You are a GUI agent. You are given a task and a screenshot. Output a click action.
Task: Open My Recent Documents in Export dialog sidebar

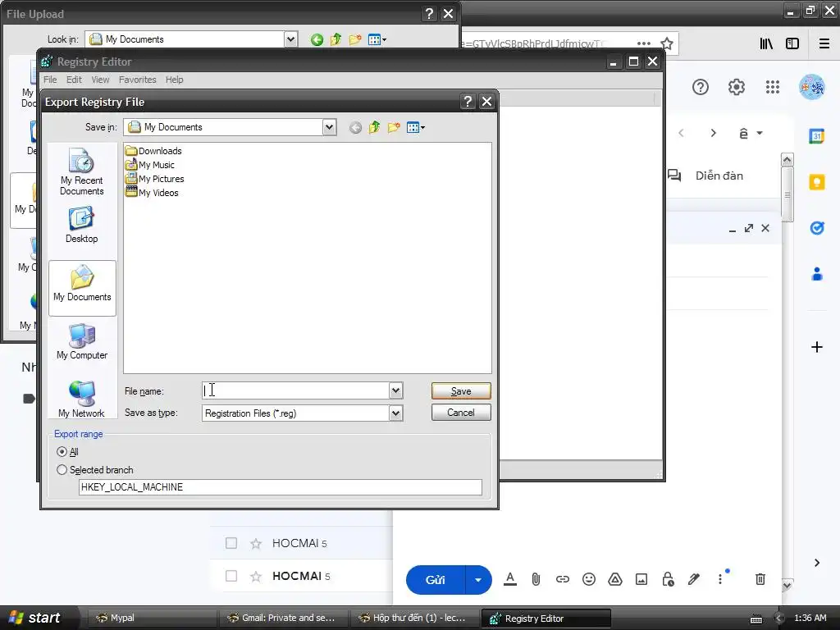tap(81, 171)
